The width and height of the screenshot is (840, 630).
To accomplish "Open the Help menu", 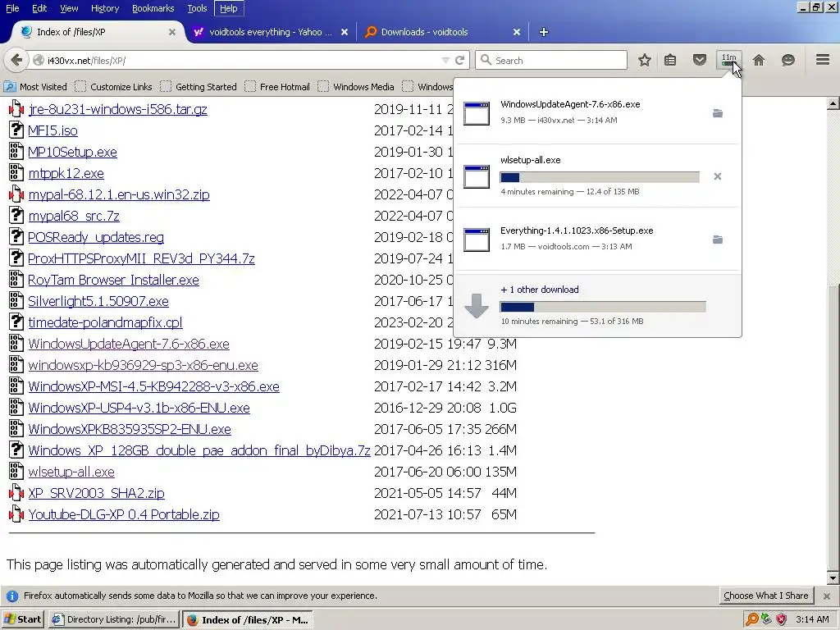I will [229, 8].
